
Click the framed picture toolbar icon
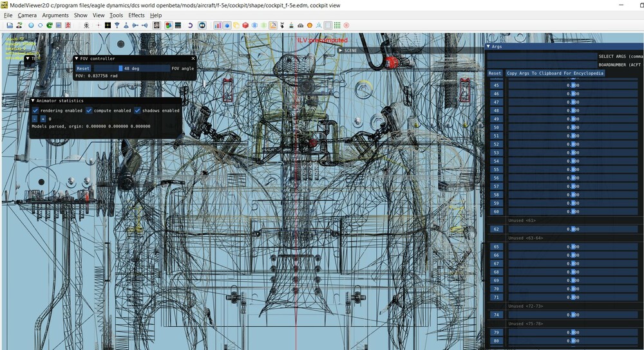(156, 25)
